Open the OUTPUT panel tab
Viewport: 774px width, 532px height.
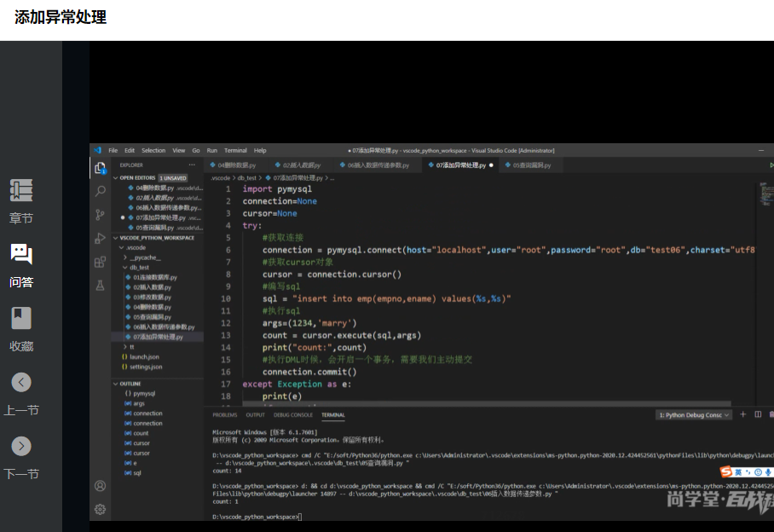click(255, 415)
